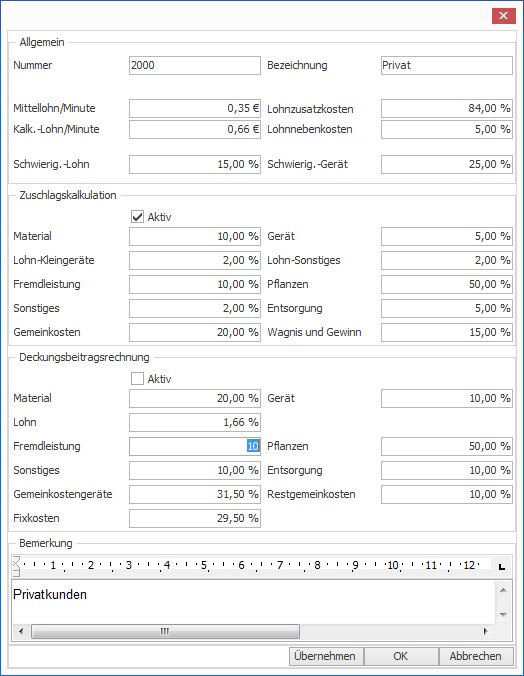Screen dimensions: 524x676
Task: Click the horizontal scrollbar thumb
Action: tap(165, 632)
